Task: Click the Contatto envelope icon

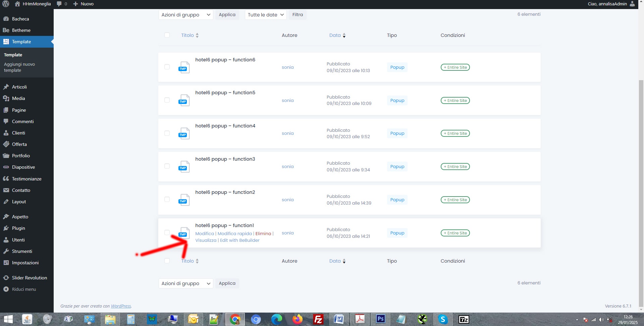Action: click(6, 190)
